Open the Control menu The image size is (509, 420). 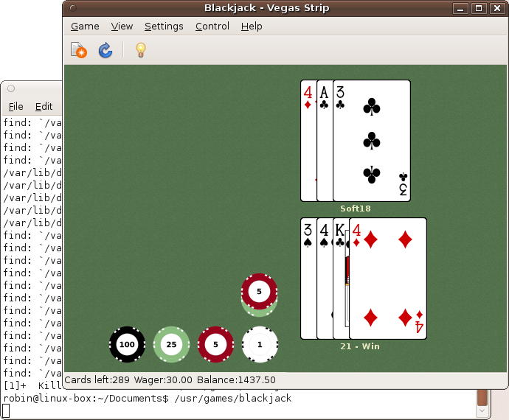point(212,27)
